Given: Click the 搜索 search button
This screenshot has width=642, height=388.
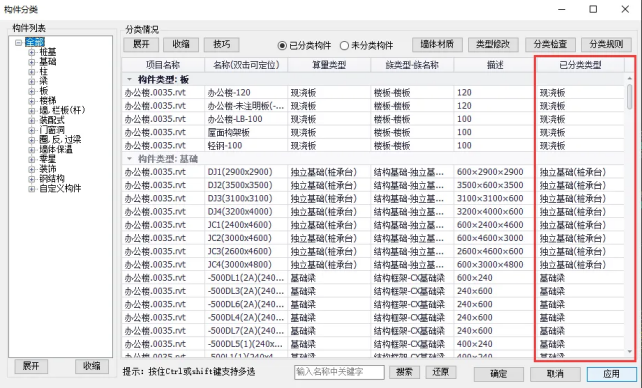Looking at the screenshot, I should tap(405, 372).
